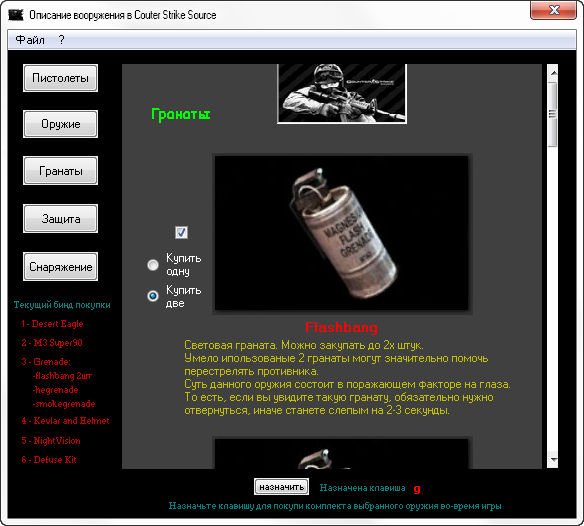Screen dimensions: 584x526
Task: Click the 'Назначена клавиша' label
Action: (x=362, y=488)
